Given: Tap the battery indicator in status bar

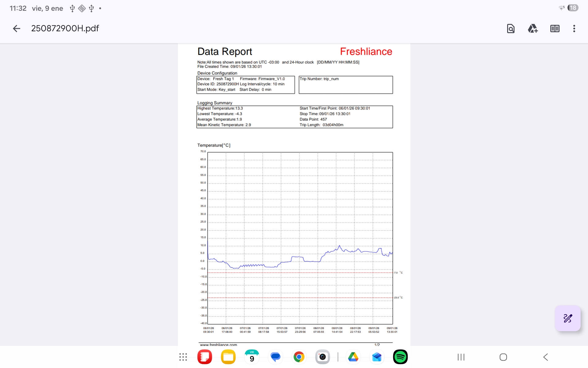Looking at the screenshot, I should 573,8.
